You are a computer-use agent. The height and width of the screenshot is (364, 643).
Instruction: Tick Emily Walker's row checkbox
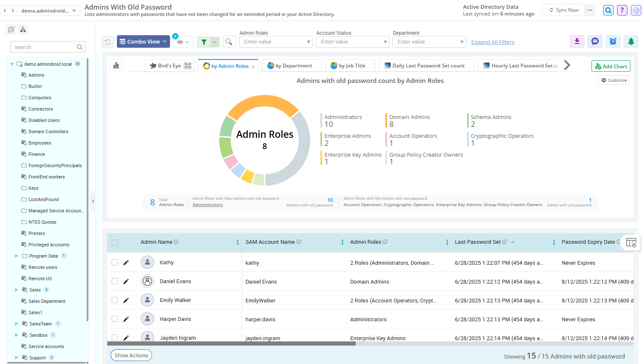(115, 300)
